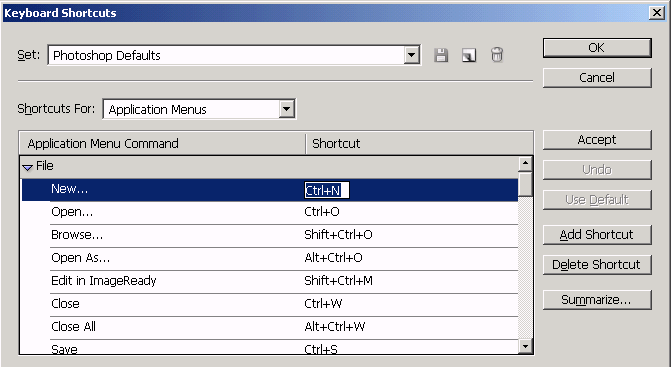Viewport: 671px width, 367px height.
Task: Click the Ctrl+N shortcut edit field
Action: [327, 190]
